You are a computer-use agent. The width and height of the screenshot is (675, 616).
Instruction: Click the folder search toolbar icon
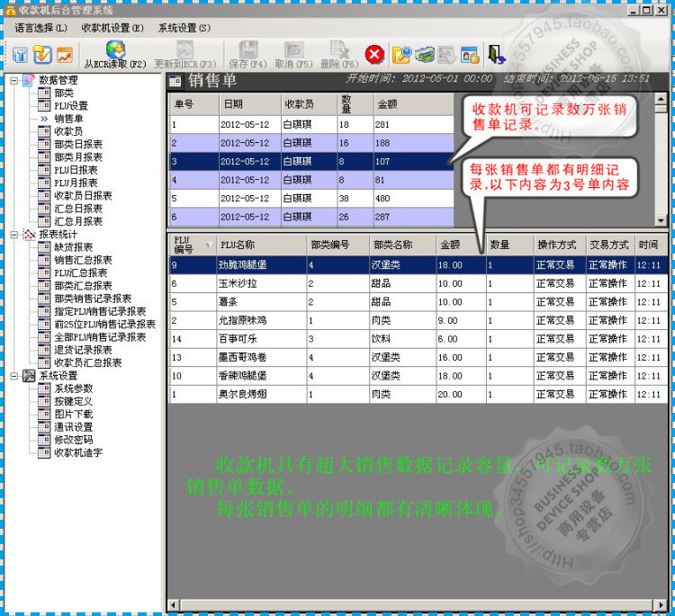pyautogui.click(x=401, y=55)
